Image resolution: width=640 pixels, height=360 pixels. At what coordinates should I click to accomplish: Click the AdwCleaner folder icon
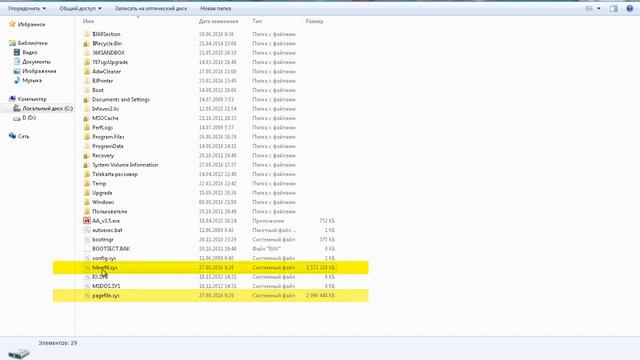pyautogui.click(x=87, y=71)
